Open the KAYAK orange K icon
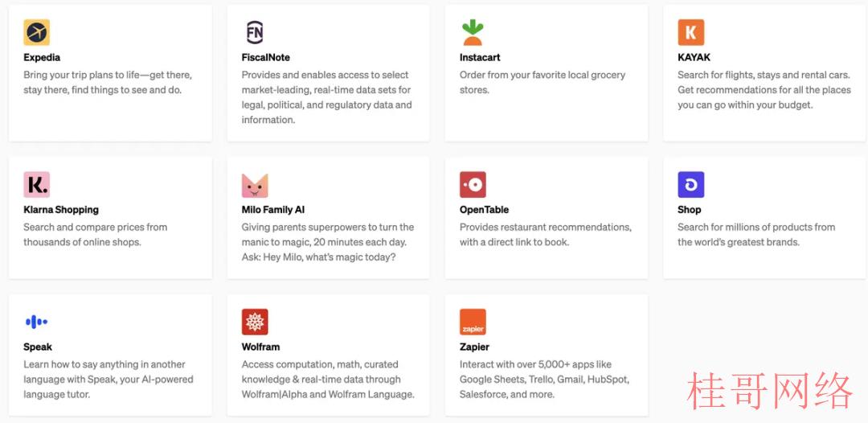Screen dimensions: 868x423 pos(691,32)
